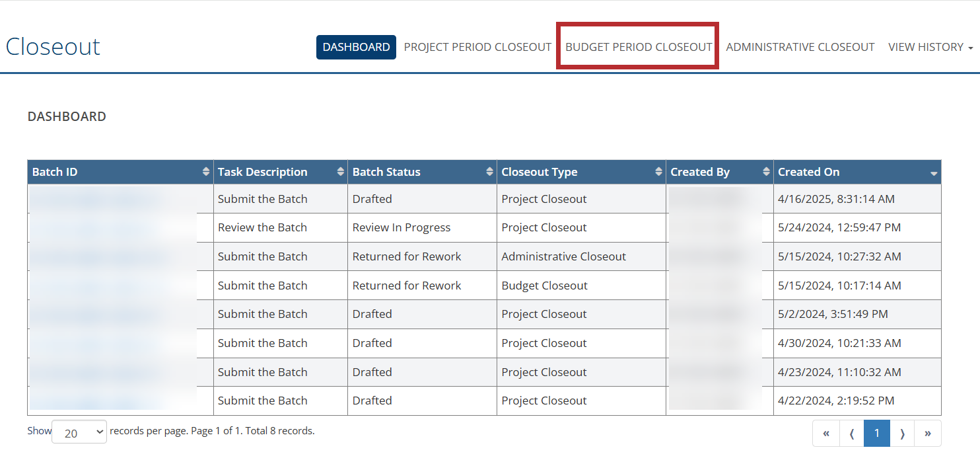
Task: Click Created By sort arrows
Action: coord(766,172)
